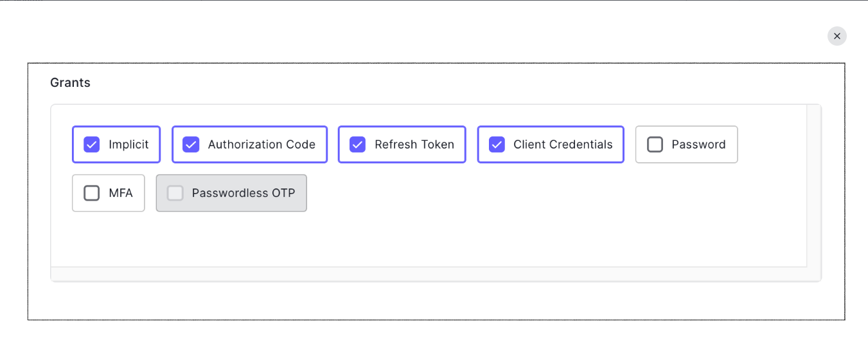868x341 pixels.
Task: Enable the Password grant checkbox
Action: [x=655, y=145]
